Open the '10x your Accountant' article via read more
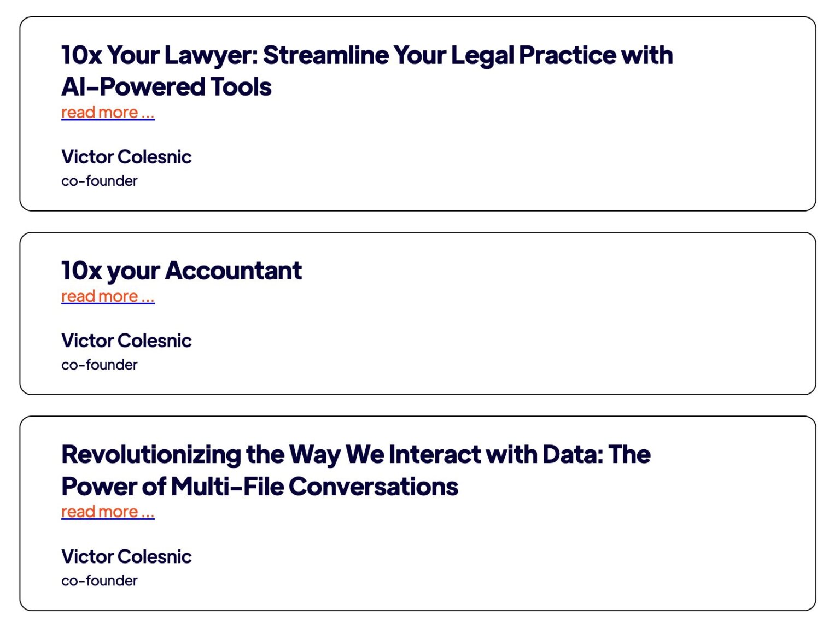840x627 pixels. click(107, 296)
